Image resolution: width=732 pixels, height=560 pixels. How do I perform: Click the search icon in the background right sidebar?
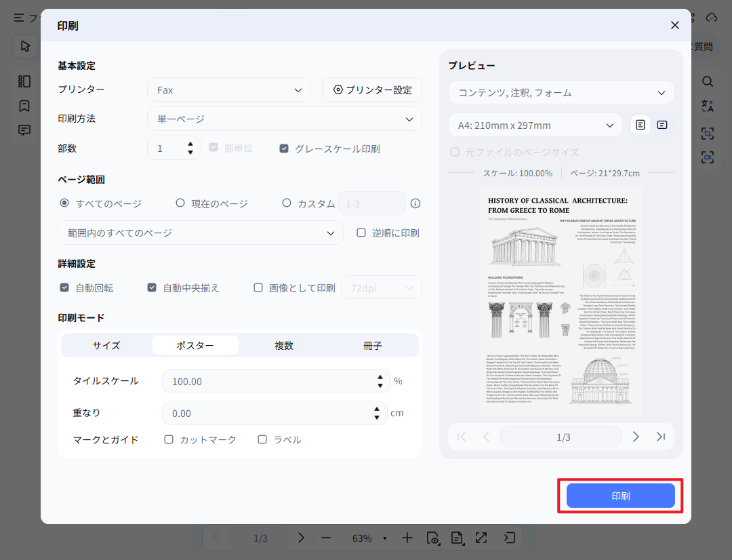tap(707, 82)
